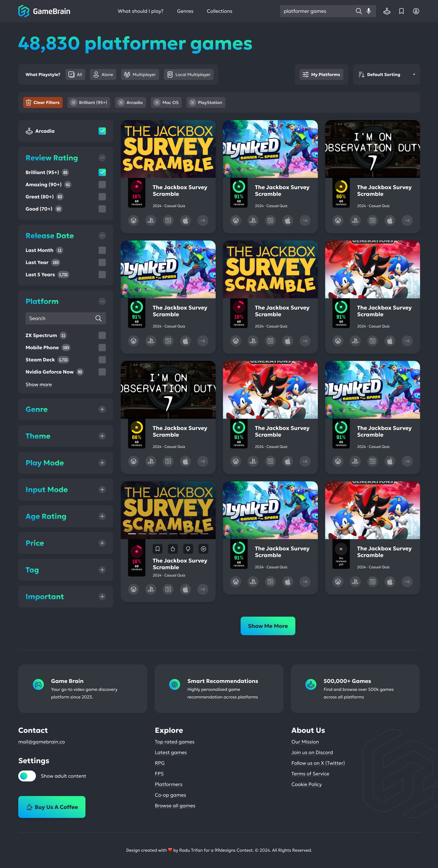Remove the PlayStation filter chip X
This screenshot has height=868, width=438.
click(192, 102)
